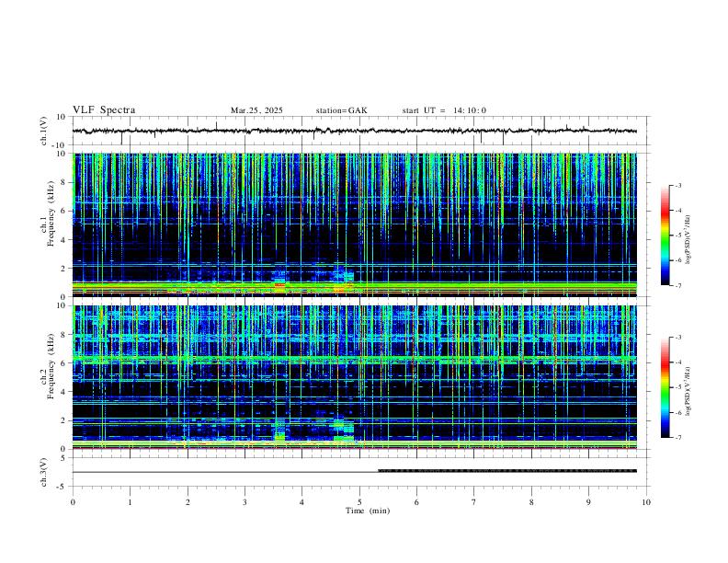This screenshot has width=728, height=563.
Task: Click the 'ch.1(V)' waveform axis label
Action: click(44, 131)
